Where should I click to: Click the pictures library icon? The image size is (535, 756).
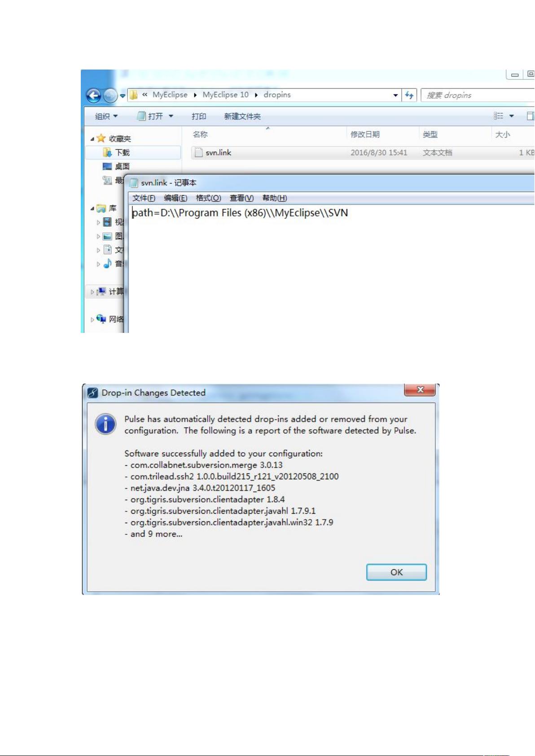107,236
